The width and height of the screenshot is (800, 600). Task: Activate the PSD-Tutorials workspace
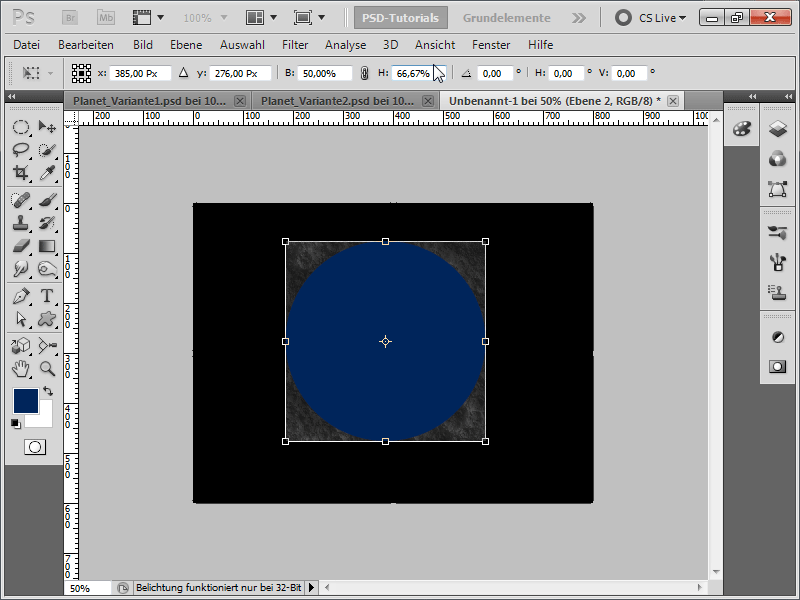click(x=401, y=18)
